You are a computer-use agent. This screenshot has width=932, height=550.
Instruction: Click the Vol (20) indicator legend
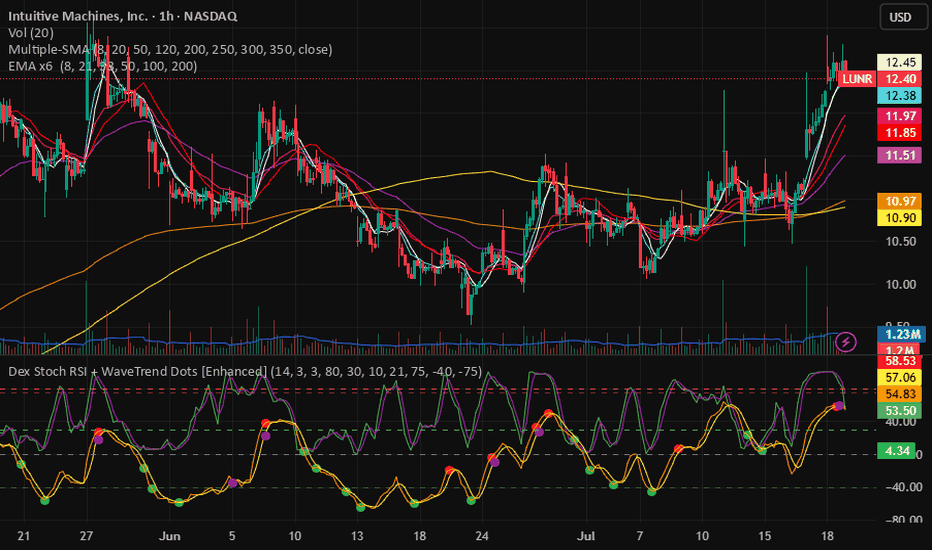(x=31, y=33)
